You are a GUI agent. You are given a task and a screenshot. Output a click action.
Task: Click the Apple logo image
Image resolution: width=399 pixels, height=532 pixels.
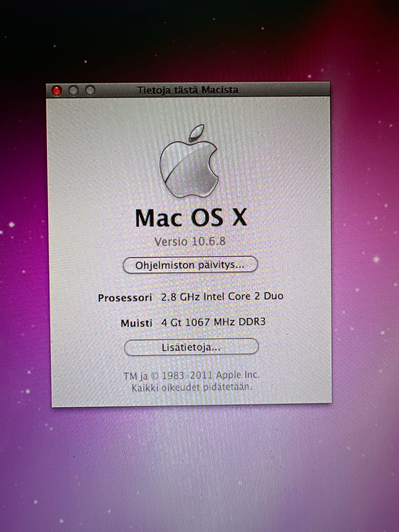[x=189, y=161]
